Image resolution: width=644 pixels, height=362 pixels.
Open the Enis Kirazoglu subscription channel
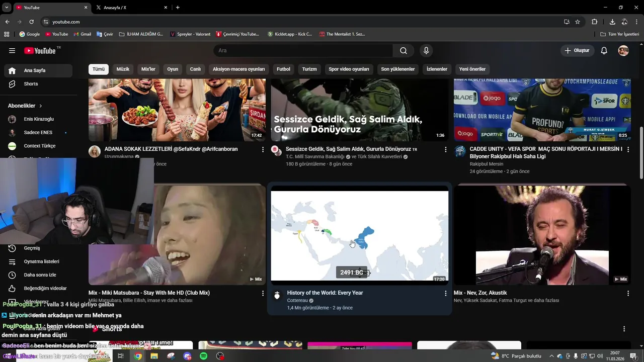coord(38,119)
